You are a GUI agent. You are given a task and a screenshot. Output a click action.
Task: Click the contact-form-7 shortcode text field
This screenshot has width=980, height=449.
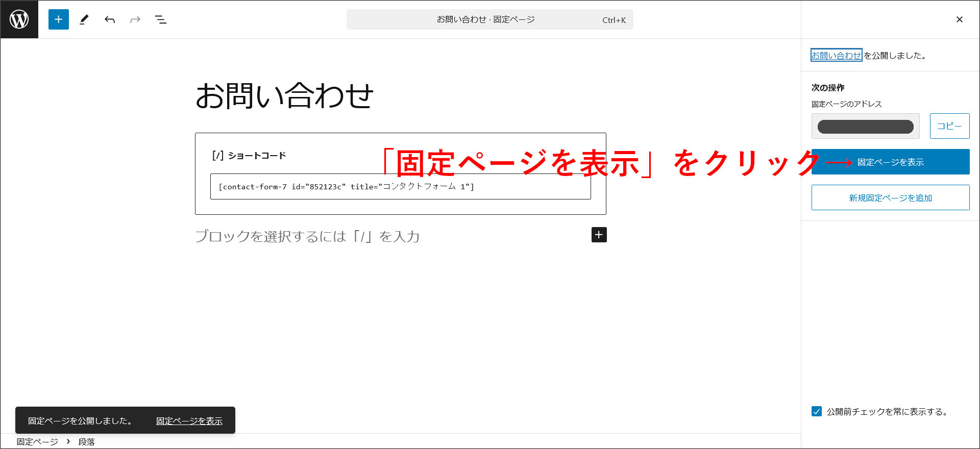coord(401,186)
